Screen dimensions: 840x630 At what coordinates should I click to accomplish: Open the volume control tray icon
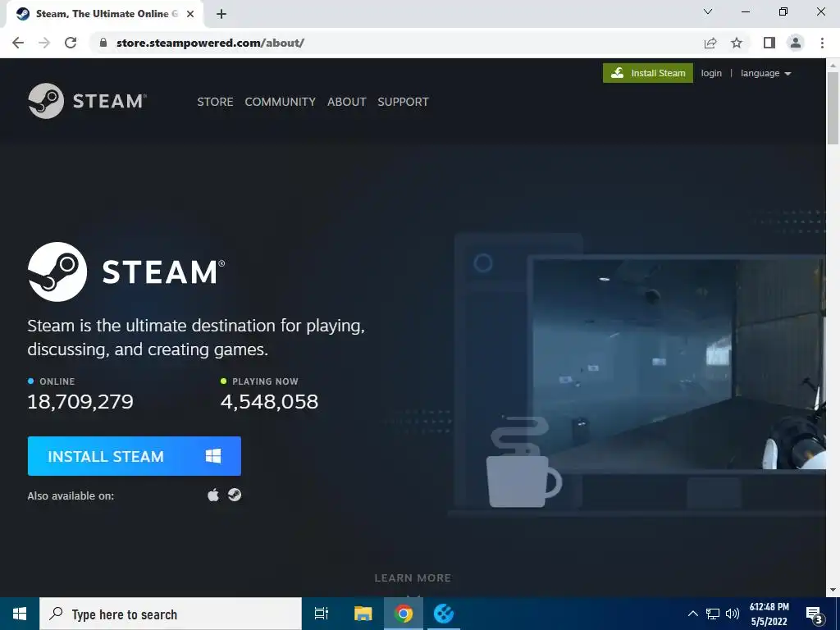point(732,614)
